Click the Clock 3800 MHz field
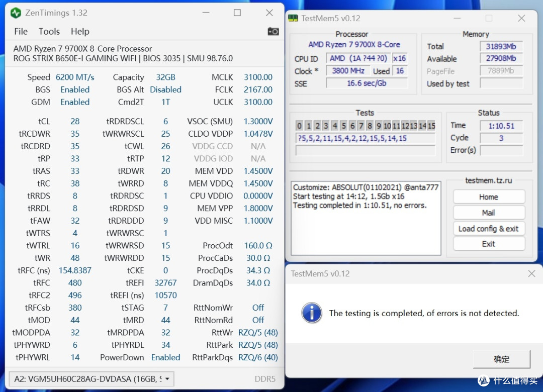The image size is (543, 392). tap(348, 71)
